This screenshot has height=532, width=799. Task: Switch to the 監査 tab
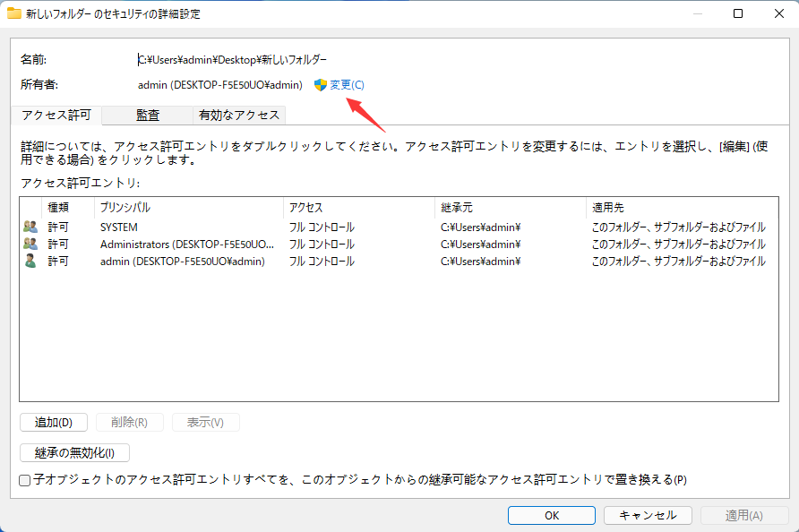[149, 115]
